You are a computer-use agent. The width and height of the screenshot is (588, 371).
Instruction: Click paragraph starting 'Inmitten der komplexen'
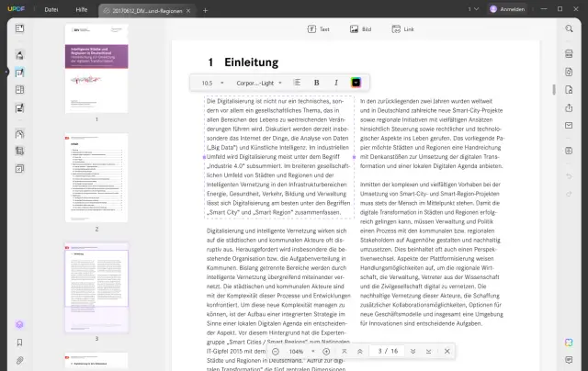[x=432, y=253]
